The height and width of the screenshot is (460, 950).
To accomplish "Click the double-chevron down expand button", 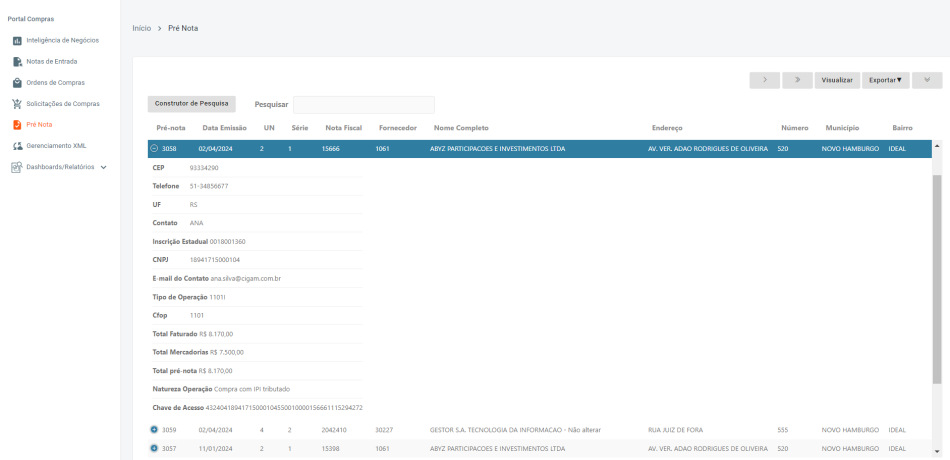I will [x=927, y=81].
